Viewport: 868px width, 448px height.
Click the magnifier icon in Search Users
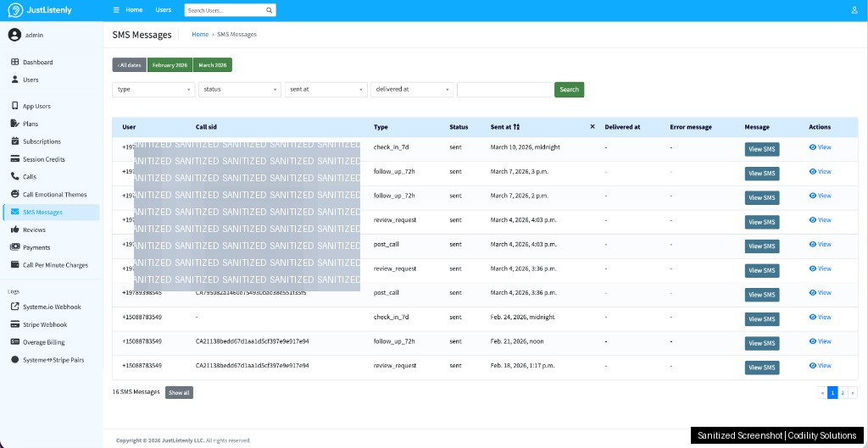click(x=269, y=10)
